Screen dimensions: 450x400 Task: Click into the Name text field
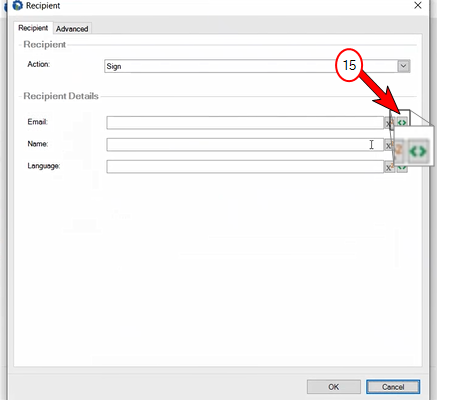(245, 145)
